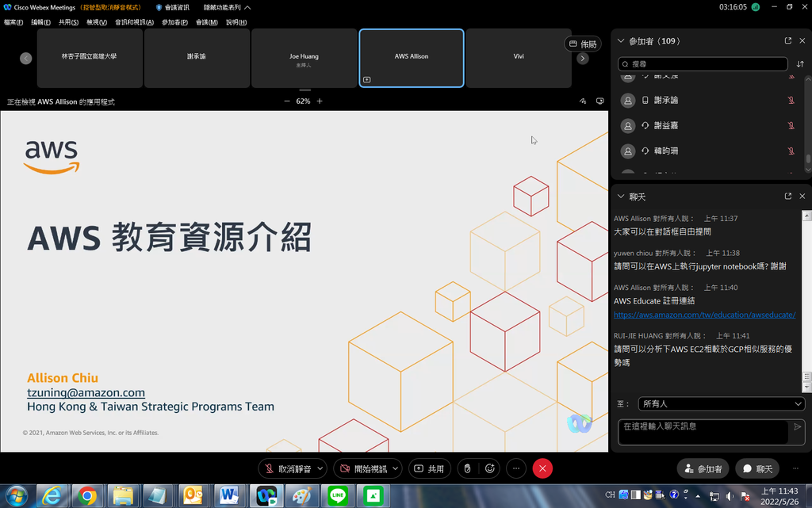Viewport: 812px width, 508px height.
Task: Click the muted mic icon for 謝益嘉
Action: (791, 126)
